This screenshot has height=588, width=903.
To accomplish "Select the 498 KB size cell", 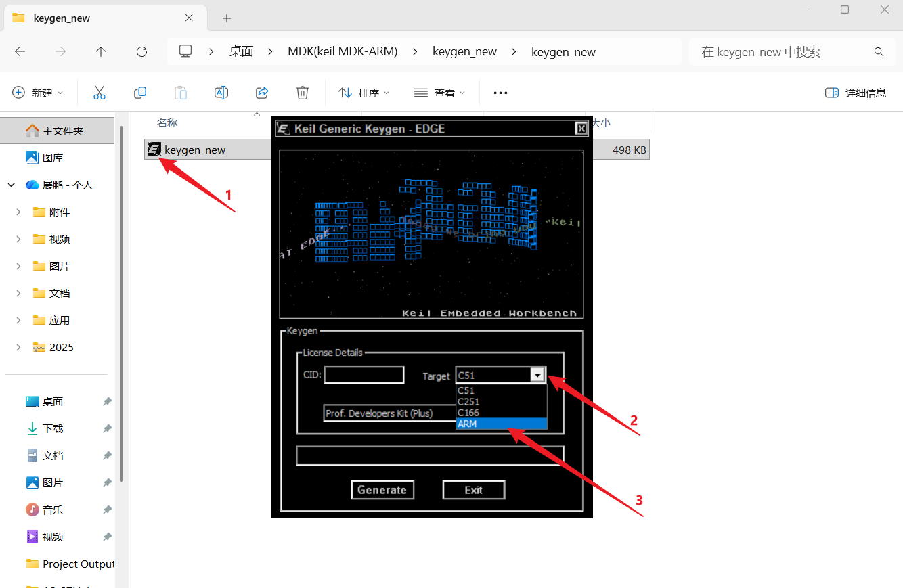I will coord(630,150).
